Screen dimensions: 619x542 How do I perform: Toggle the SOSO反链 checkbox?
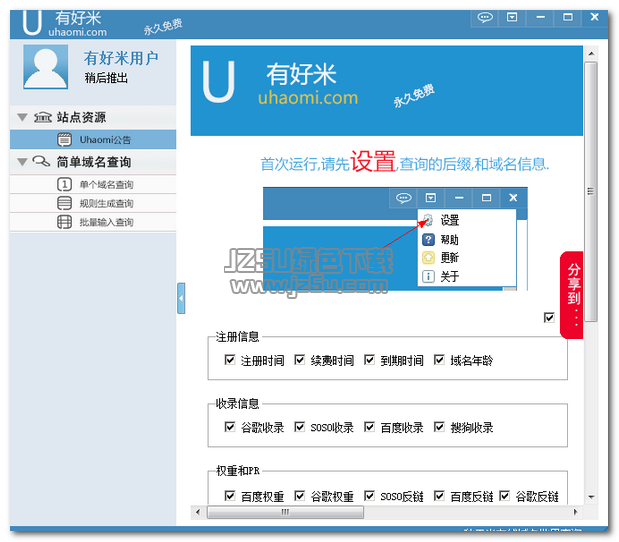tap(370, 495)
